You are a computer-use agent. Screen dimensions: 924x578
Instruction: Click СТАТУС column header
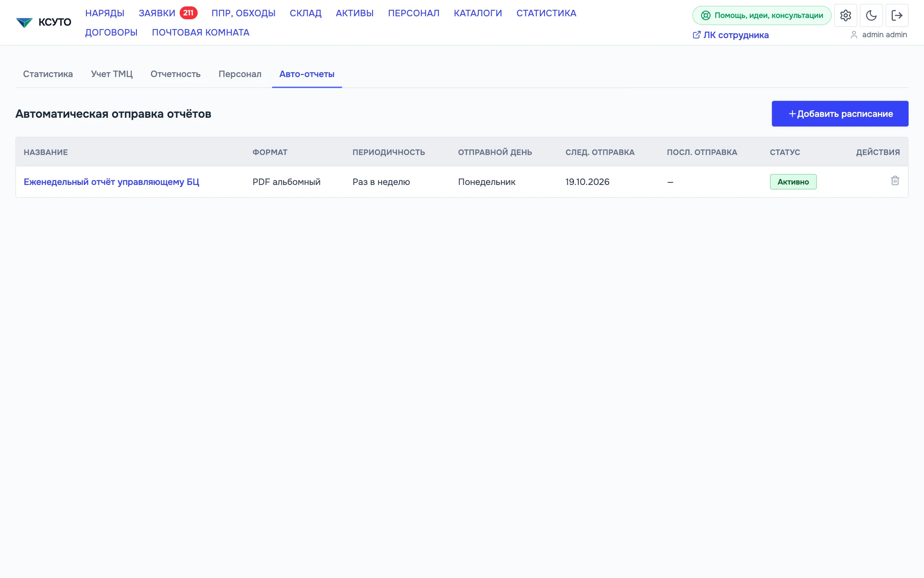(x=785, y=152)
